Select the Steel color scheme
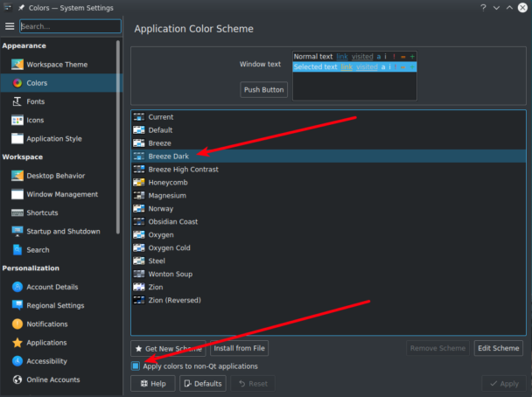This screenshot has width=532, height=397. click(x=328, y=261)
